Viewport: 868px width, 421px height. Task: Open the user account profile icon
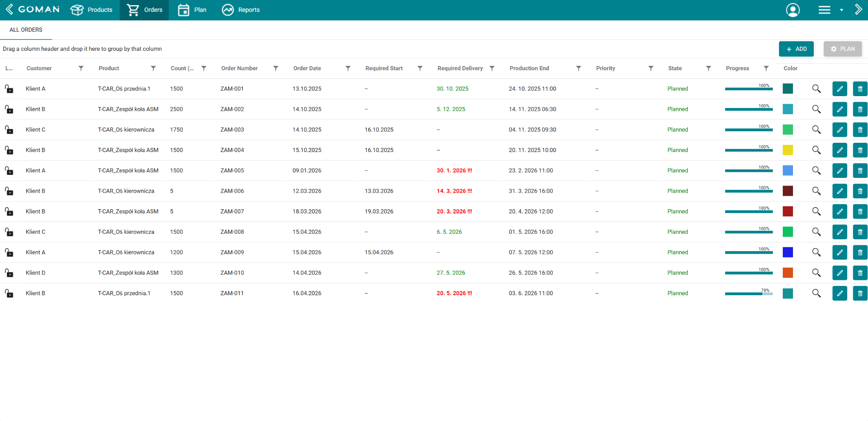[793, 10]
